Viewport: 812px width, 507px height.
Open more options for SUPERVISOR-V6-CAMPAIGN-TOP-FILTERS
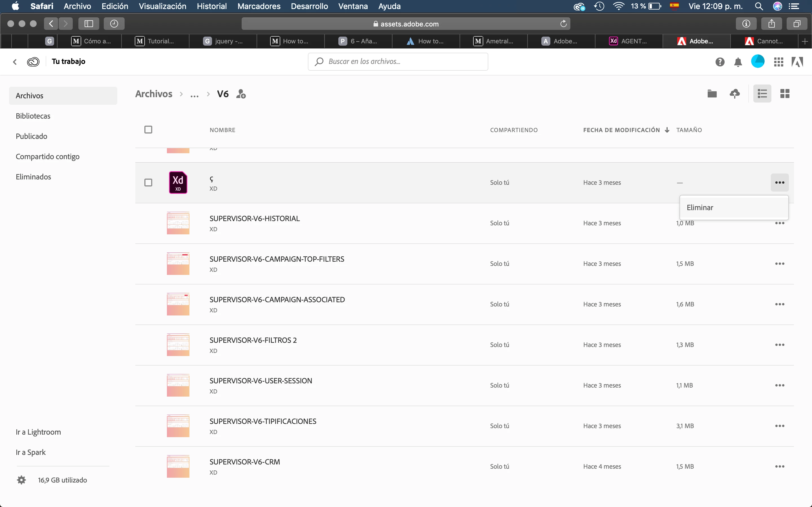point(780,264)
